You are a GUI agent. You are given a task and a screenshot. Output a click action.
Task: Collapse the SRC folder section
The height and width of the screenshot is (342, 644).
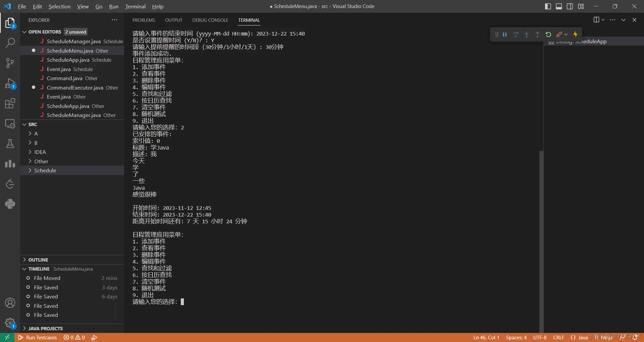(33, 124)
